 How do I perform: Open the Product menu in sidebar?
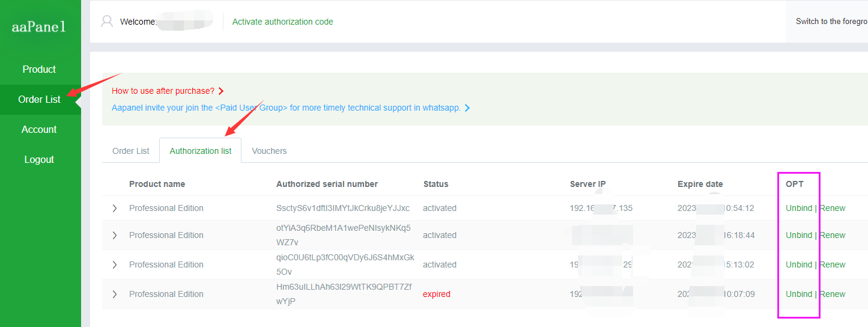coord(40,69)
